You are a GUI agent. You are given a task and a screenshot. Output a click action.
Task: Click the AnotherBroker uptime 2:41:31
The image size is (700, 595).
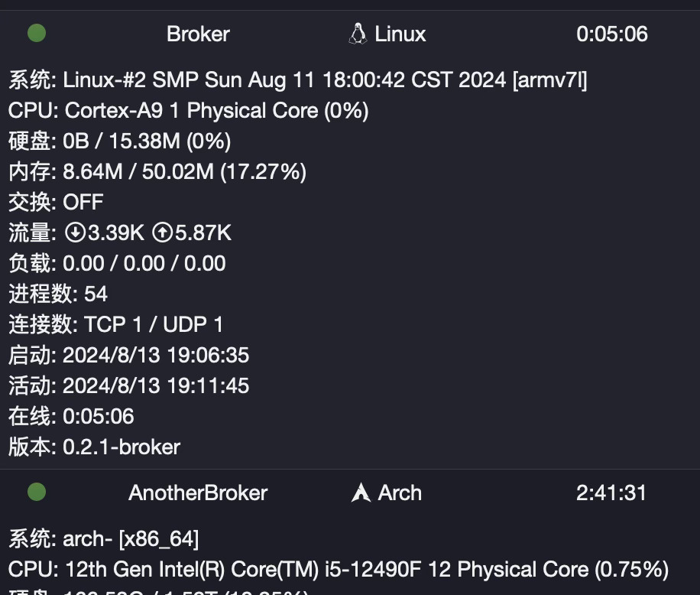click(611, 493)
